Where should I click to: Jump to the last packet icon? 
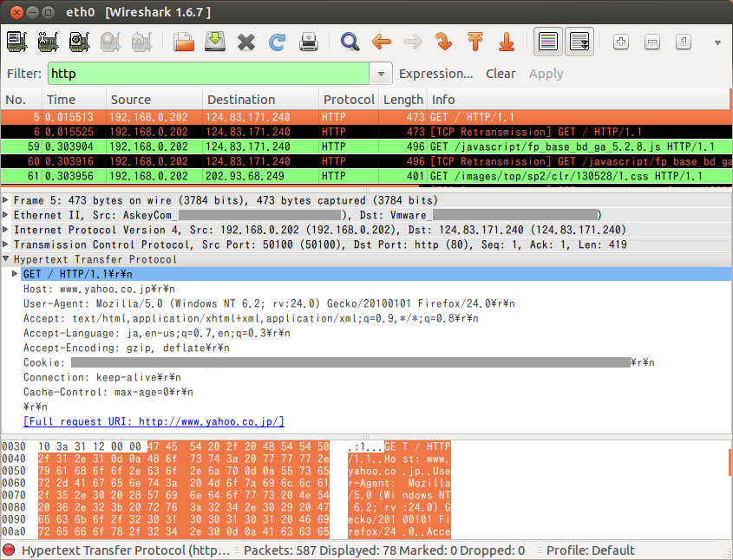tap(507, 42)
